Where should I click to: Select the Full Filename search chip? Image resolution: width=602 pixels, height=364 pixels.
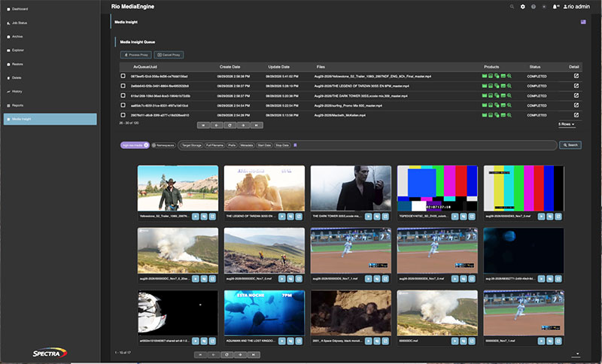coord(214,145)
